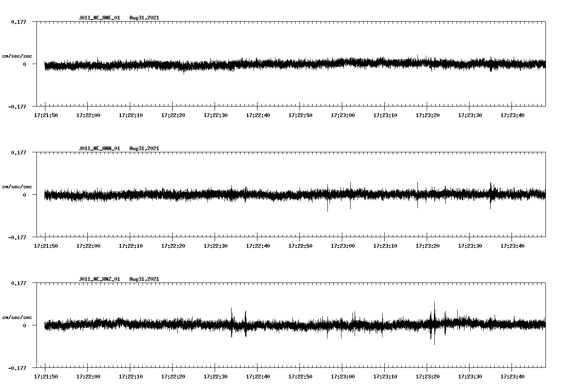The height and width of the screenshot is (392, 576).
Task: Click the Aug31,2021 date on HNN plot
Action: pyautogui.click(x=144, y=148)
